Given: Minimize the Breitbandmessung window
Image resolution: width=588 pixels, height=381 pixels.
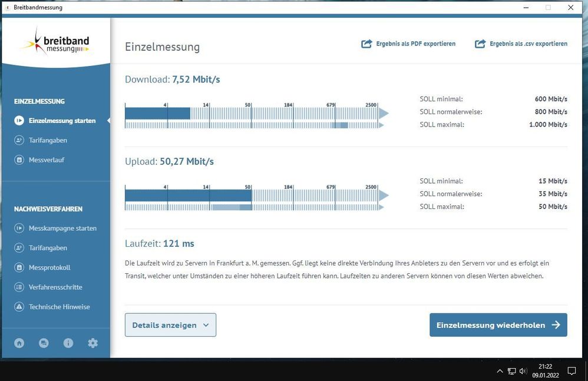Looking at the screenshot, I should pyautogui.click(x=526, y=8).
